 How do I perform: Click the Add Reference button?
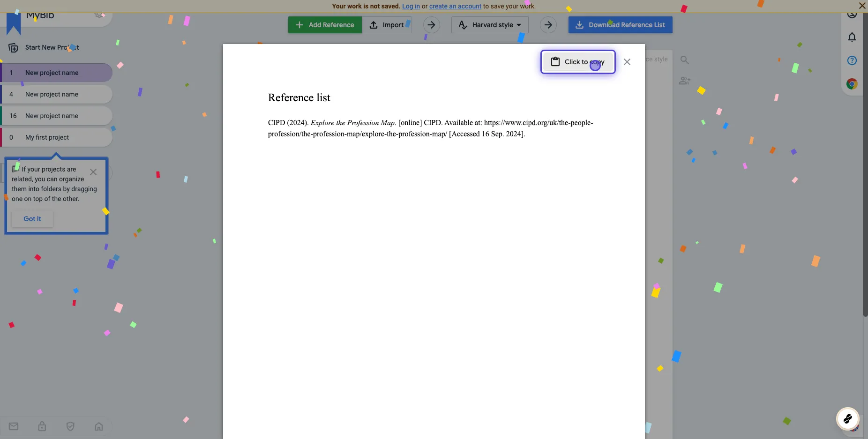[x=325, y=25]
